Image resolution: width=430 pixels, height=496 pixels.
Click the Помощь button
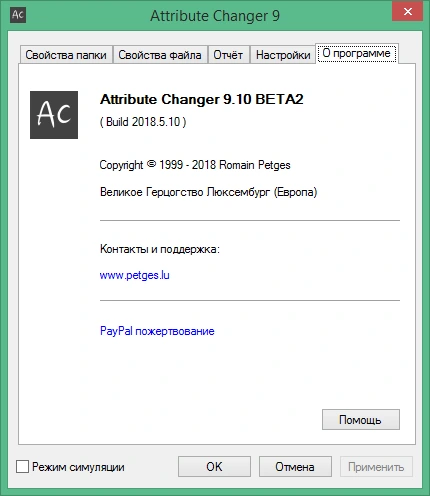(361, 420)
